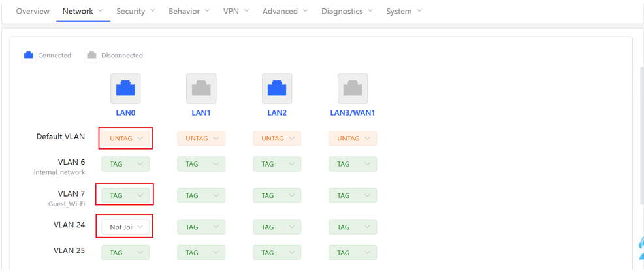Click the LAN0 connected port icon

[125, 88]
